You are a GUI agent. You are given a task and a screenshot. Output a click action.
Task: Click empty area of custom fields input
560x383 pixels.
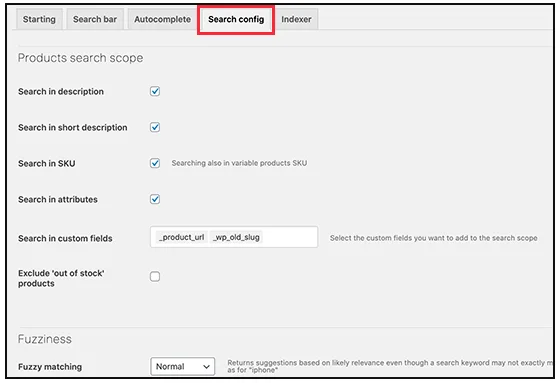[289, 237]
